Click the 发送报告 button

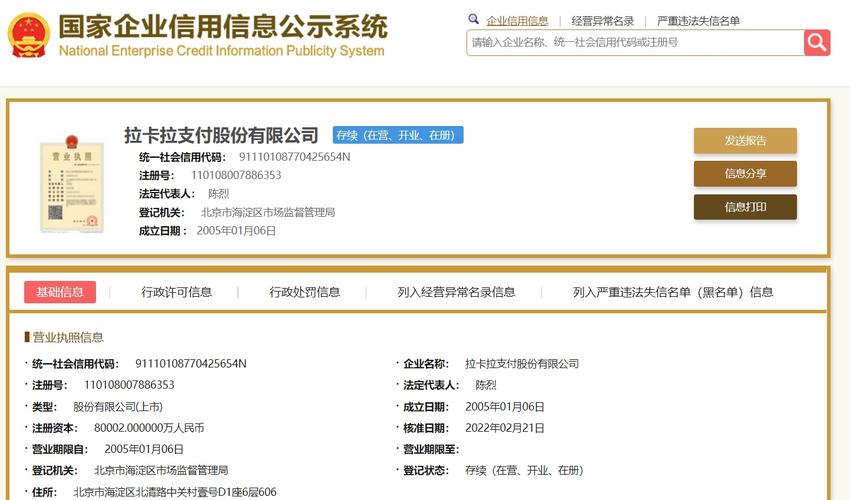(x=745, y=140)
